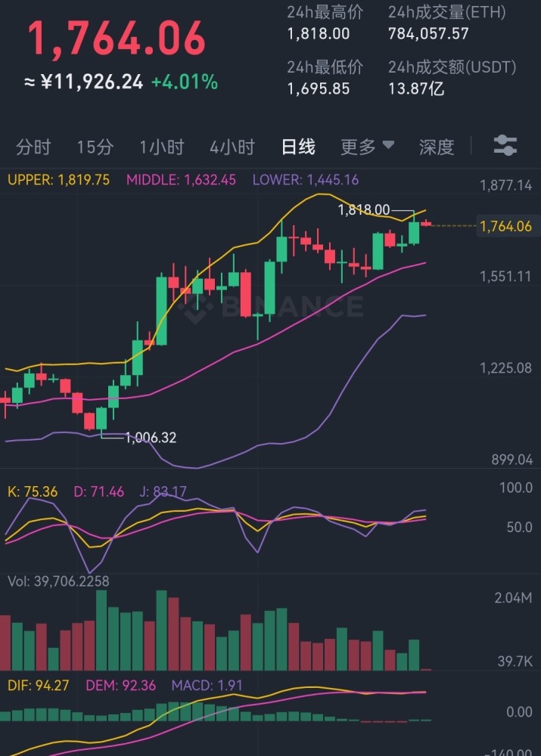The height and width of the screenshot is (756, 541).
Task: Click the 1,764.06 main price display
Action: coord(117,39)
